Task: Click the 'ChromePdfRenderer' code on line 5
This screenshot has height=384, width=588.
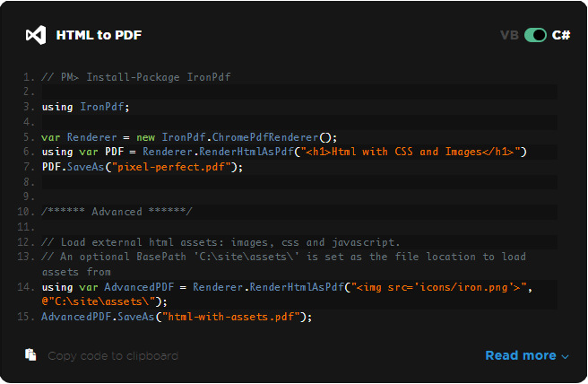Action: (x=265, y=137)
